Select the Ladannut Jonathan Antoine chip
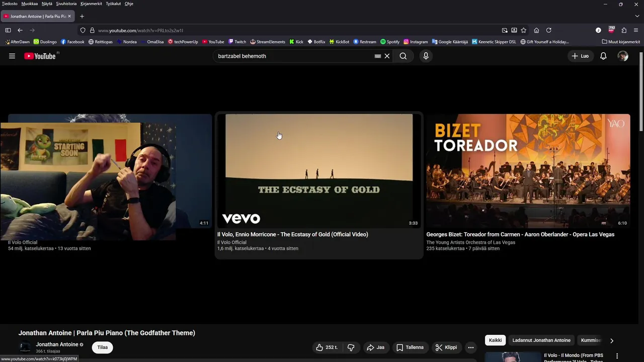The height and width of the screenshot is (362, 644). coord(541,340)
